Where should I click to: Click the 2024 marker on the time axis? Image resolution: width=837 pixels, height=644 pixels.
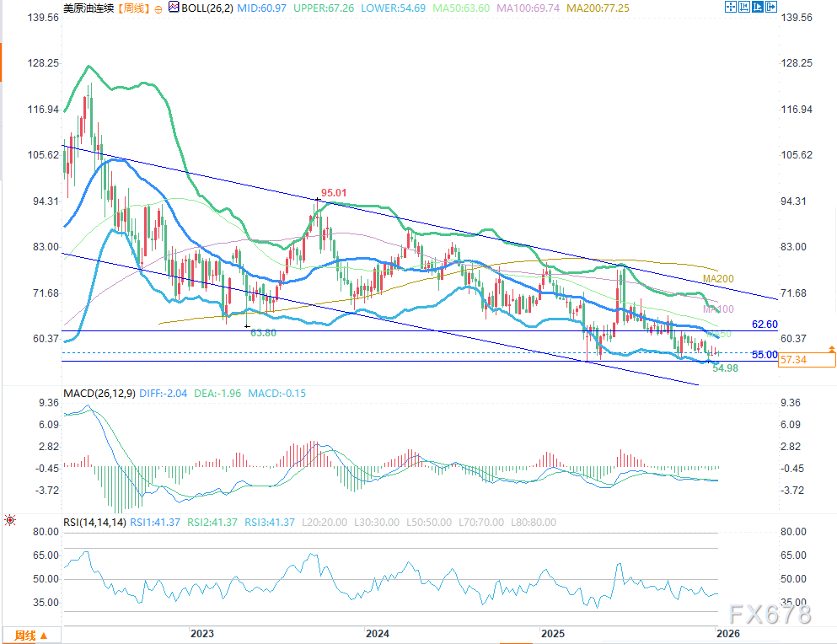pos(378,633)
